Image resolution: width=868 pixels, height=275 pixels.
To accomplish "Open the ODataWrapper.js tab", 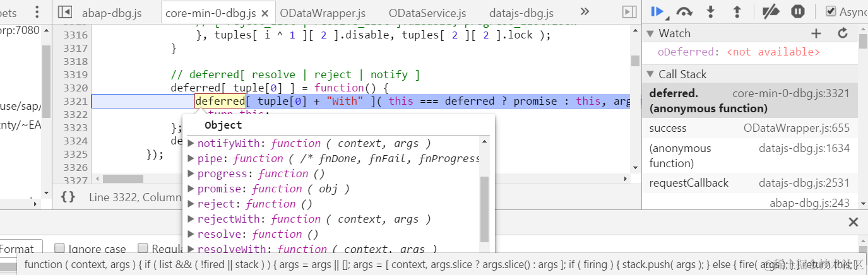I will (x=323, y=13).
